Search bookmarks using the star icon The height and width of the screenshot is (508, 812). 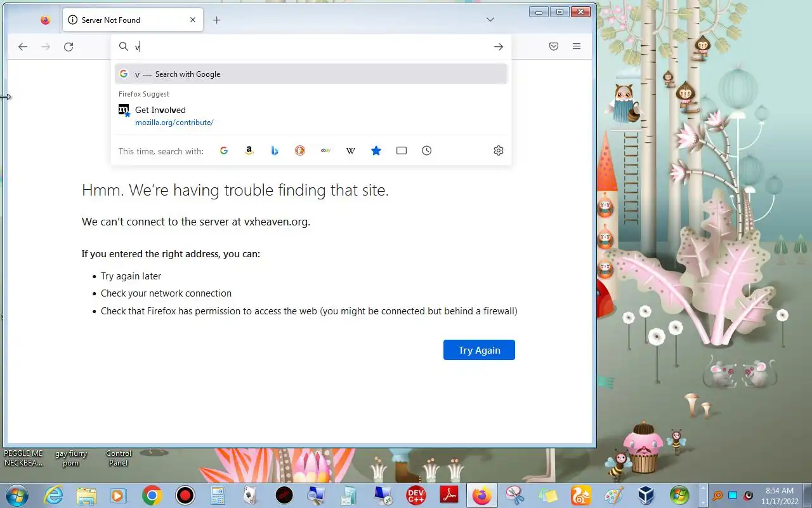click(376, 150)
